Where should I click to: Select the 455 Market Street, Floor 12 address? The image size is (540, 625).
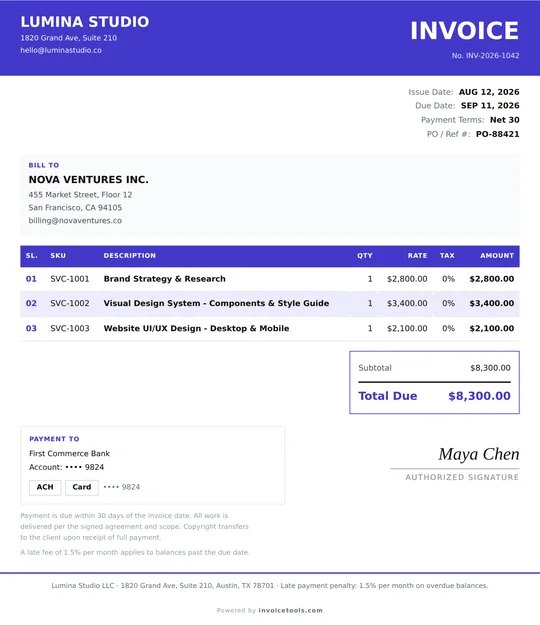(80, 195)
